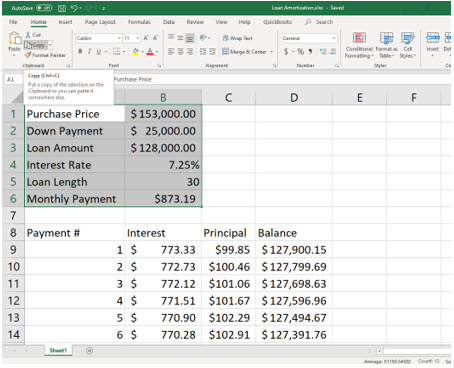Cut the selected cells
454x368 pixels.
pos(33,35)
